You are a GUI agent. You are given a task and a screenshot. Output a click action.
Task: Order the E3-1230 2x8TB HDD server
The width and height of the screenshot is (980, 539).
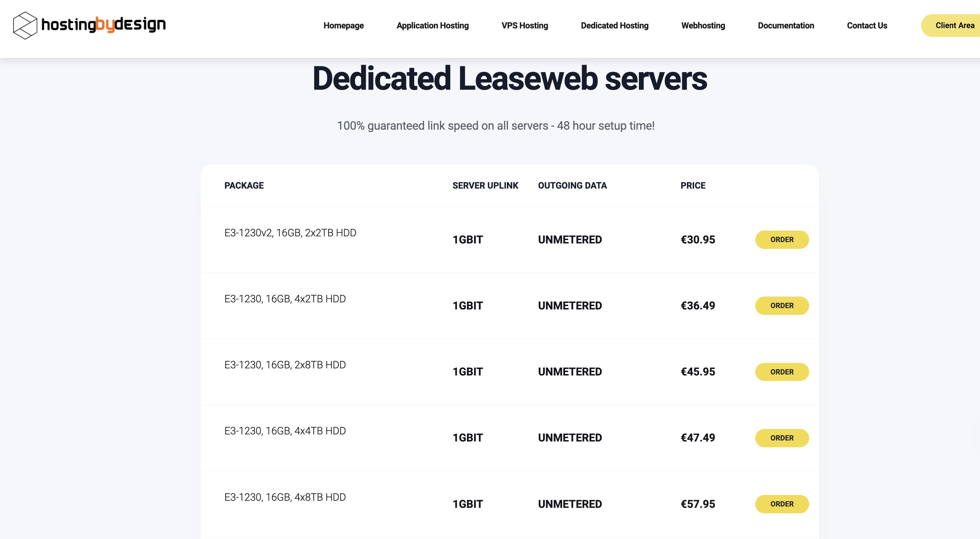pyautogui.click(x=782, y=372)
